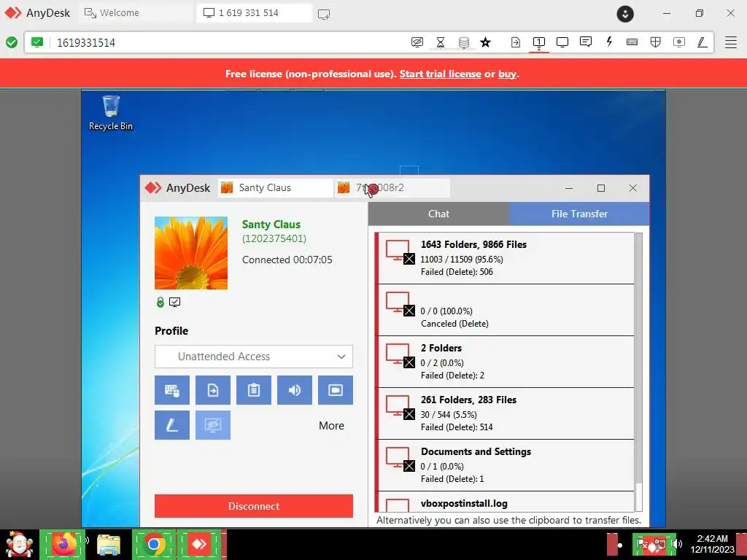
Task: Open Firefox from the remote taskbar
Action: (x=63, y=544)
